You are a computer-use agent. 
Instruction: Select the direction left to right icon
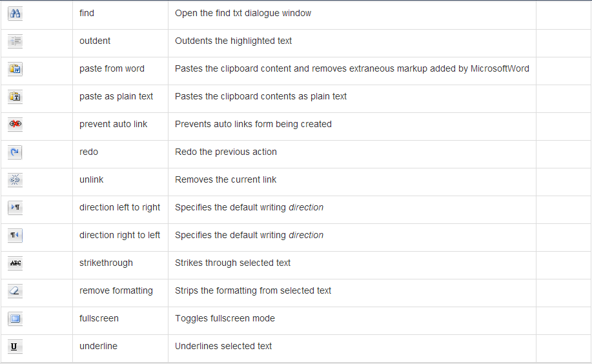pyautogui.click(x=15, y=208)
